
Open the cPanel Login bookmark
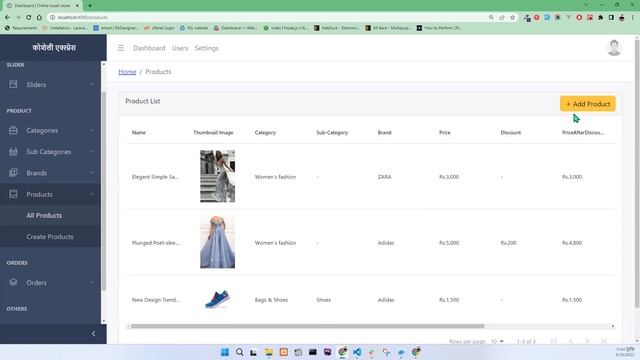(x=159, y=28)
